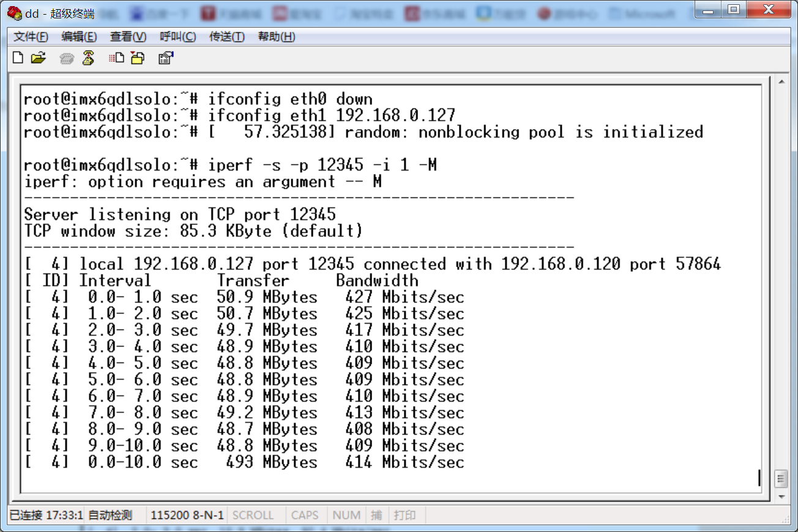Click the 417 Mbits/sec bandwidth value
This screenshot has height=532, width=798.
coord(405,330)
